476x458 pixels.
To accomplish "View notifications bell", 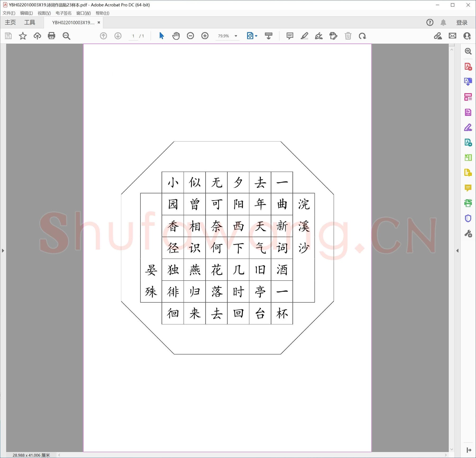I will pos(443,22).
